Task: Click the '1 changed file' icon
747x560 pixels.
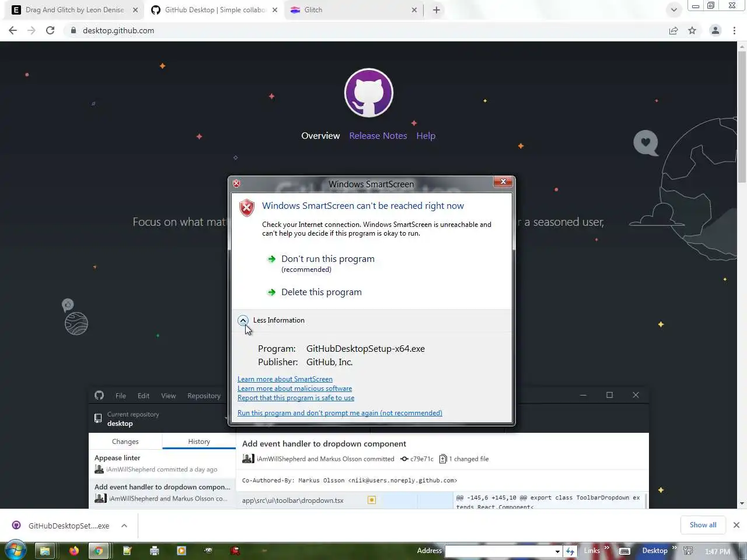Action: [x=443, y=459]
